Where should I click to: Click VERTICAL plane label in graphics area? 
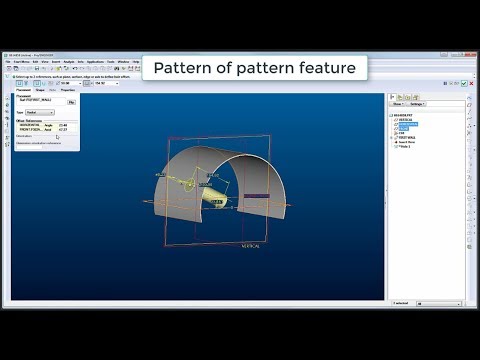point(250,246)
